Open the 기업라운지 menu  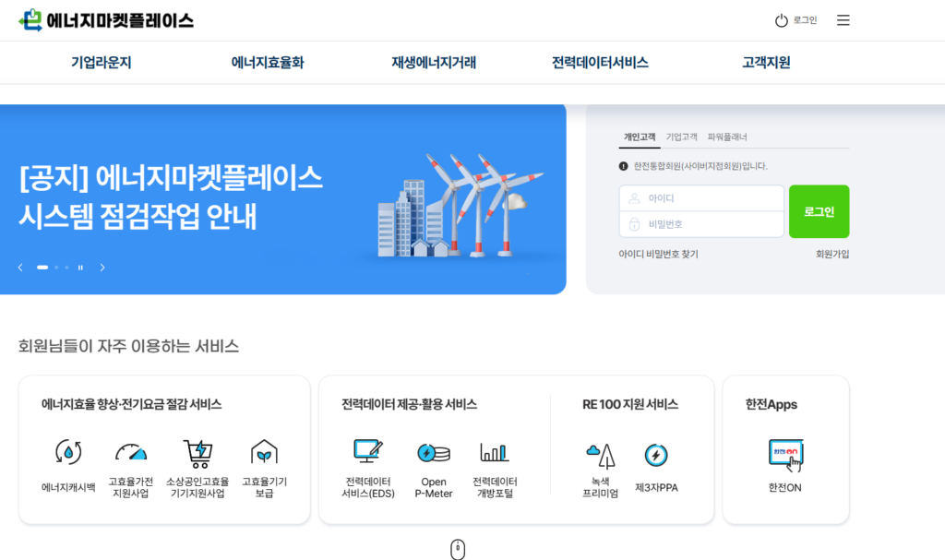(x=102, y=63)
